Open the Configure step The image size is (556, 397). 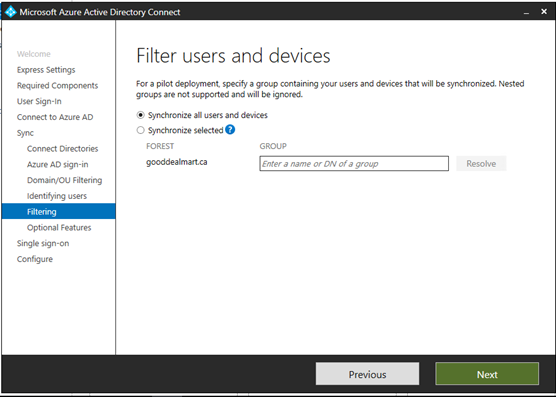click(35, 259)
